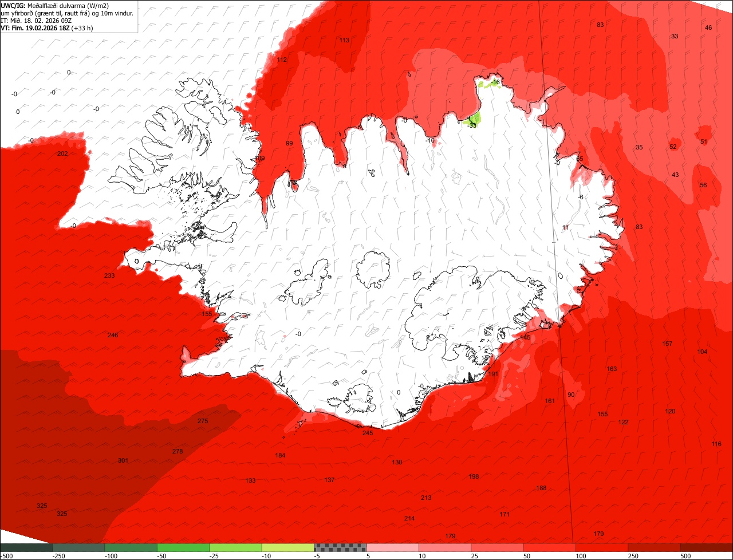733x560 pixels.
Task: Click the title line 'UWC/IG: Meðalflæði dulvarma (W/m2)'
Action: tap(55, 6)
